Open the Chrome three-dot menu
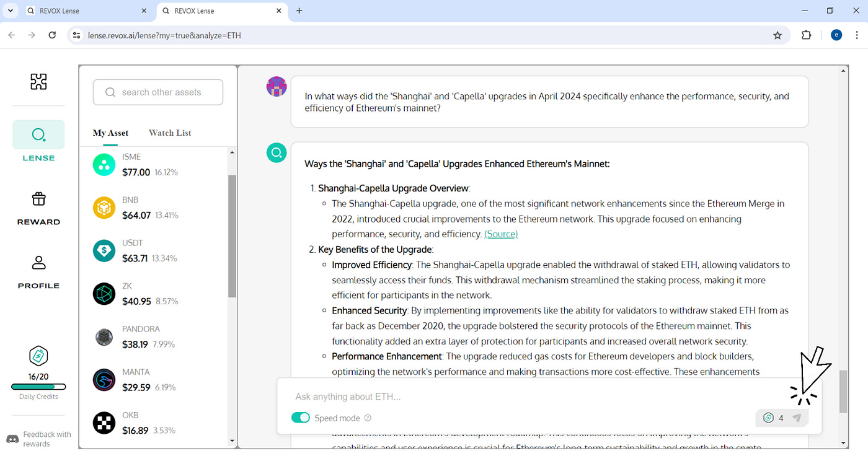This screenshot has width=868, height=461. coord(857,35)
